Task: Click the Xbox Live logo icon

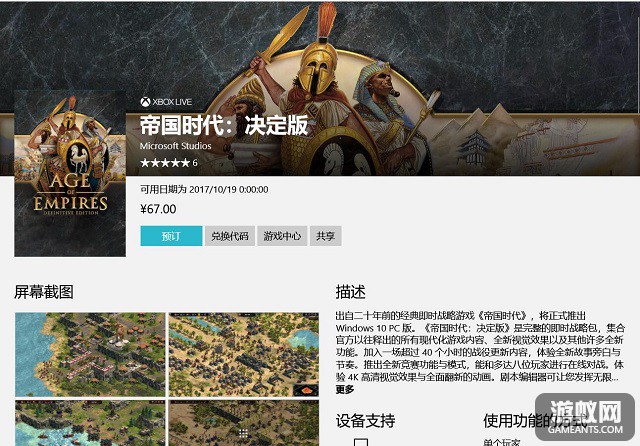Action: coord(145,102)
